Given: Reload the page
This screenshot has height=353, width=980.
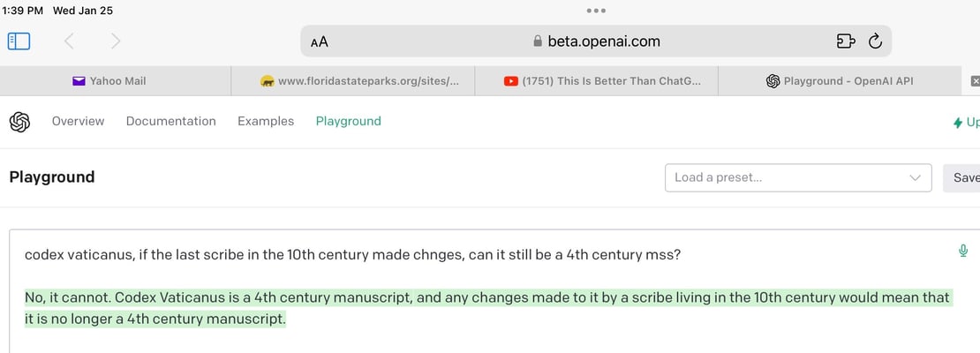Looking at the screenshot, I should coord(875,41).
